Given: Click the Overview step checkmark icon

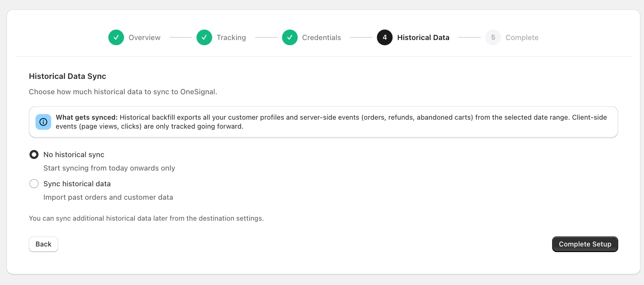Looking at the screenshot, I should tap(116, 37).
